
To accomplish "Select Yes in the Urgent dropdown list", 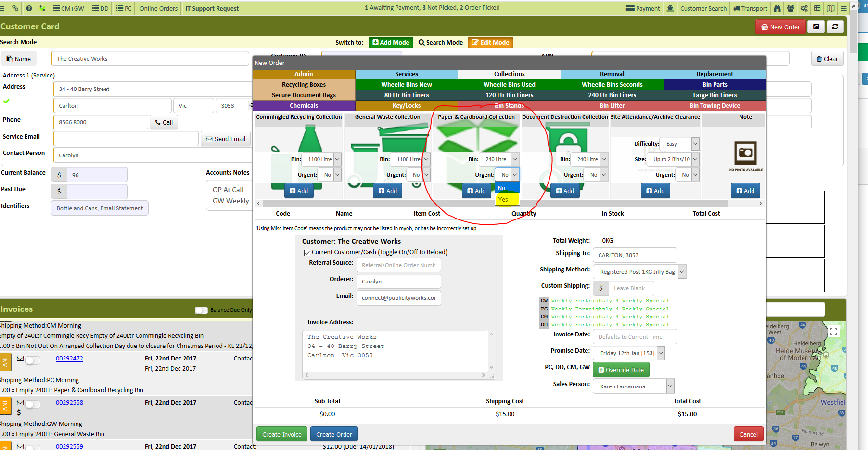I will click(x=507, y=199).
